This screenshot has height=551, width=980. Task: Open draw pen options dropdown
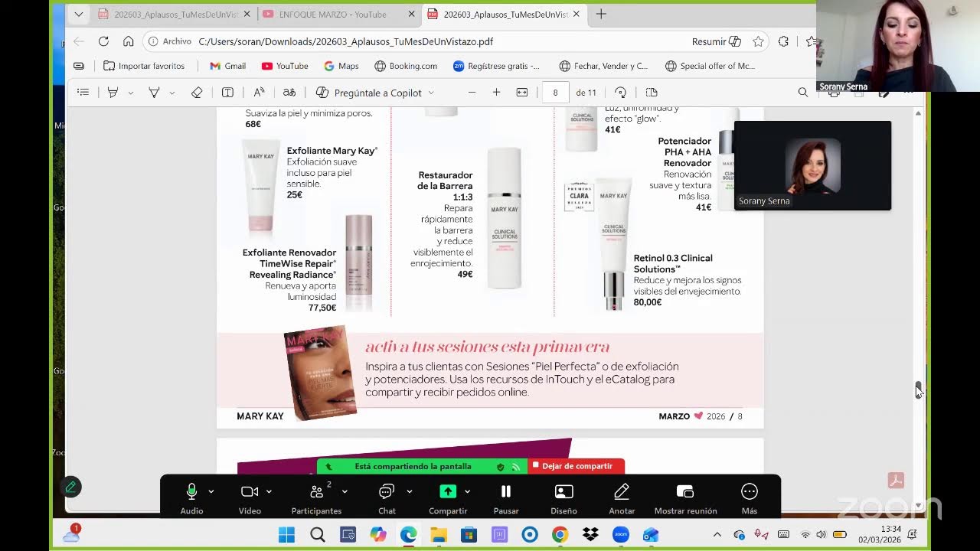tap(172, 93)
